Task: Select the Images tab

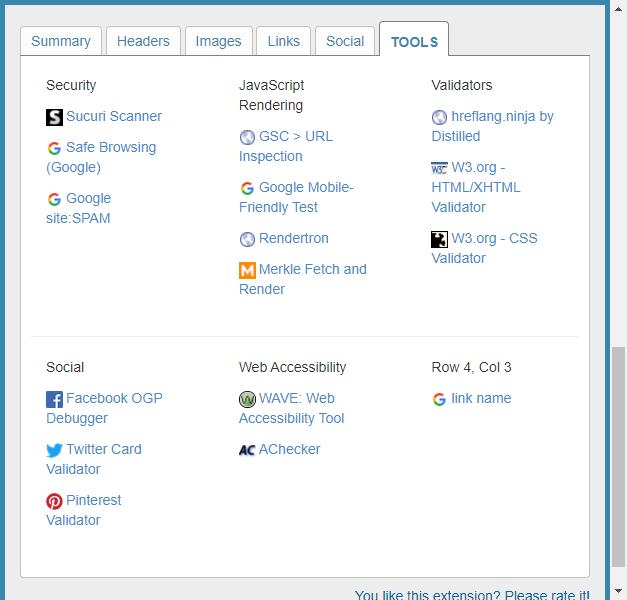Action: [x=218, y=41]
